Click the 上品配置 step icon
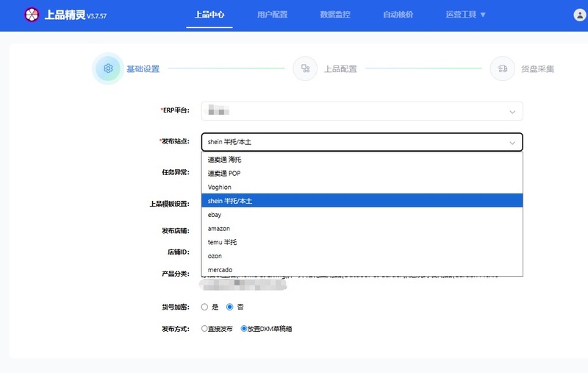This screenshot has width=588, height=373. (x=305, y=68)
